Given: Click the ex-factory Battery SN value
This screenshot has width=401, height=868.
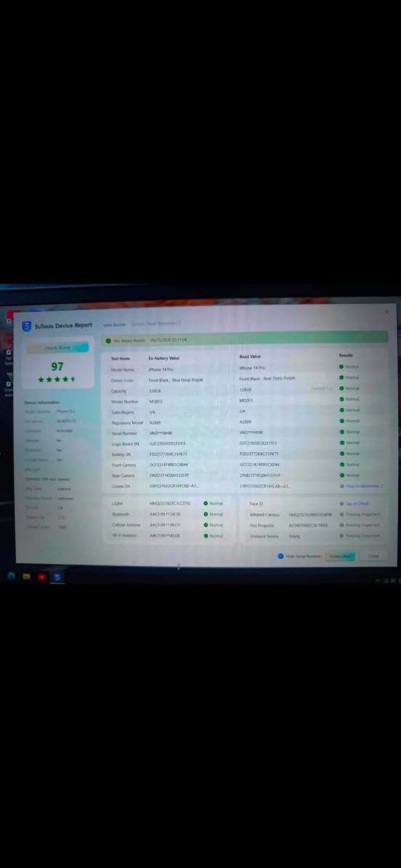Looking at the screenshot, I should pyautogui.click(x=169, y=454).
